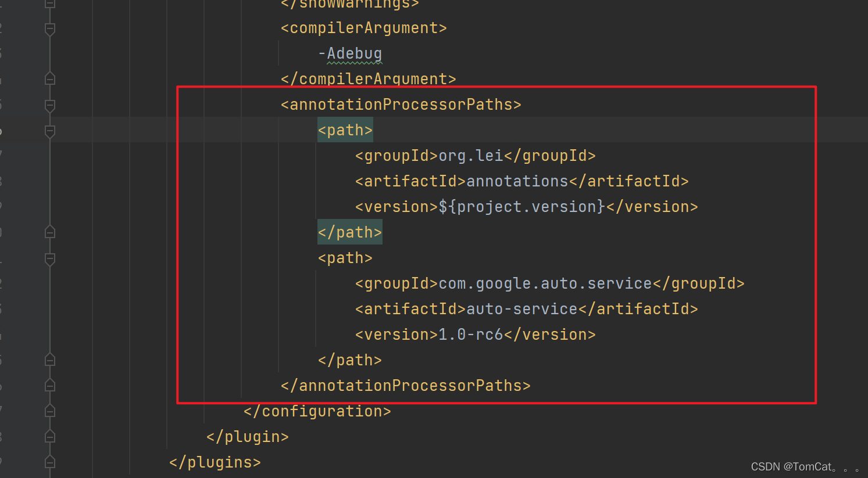868x478 pixels.
Task: Click the closing configuration tag
Action: pyautogui.click(x=317, y=411)
